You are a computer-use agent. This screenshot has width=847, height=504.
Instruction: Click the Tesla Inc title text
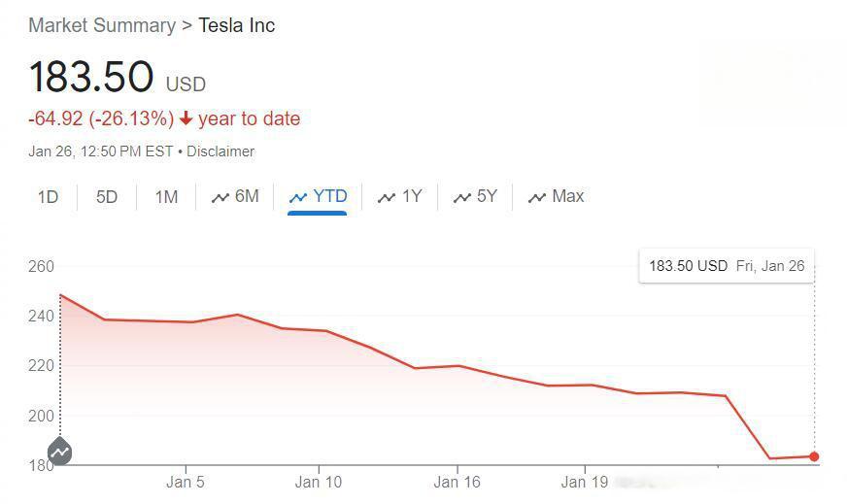click(237, 25)
